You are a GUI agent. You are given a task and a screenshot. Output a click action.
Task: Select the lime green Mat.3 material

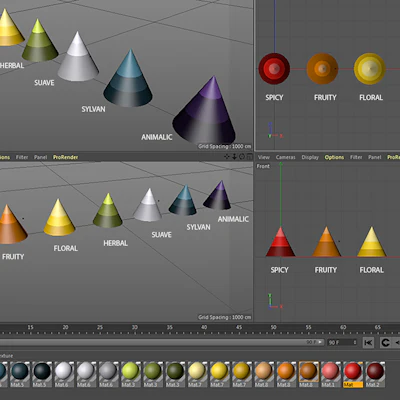(130, 374)
